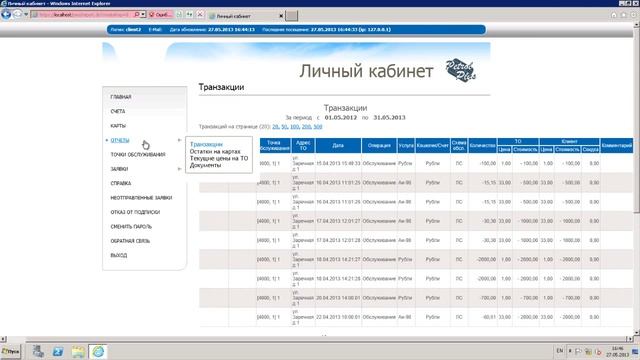
Task: Open the certificate error notice button
Action: 160,15
